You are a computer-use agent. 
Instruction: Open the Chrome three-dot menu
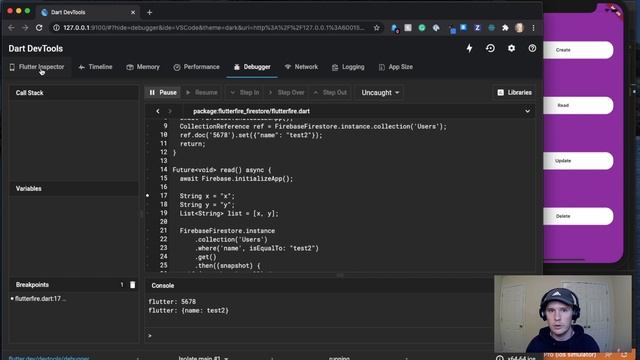533,28
